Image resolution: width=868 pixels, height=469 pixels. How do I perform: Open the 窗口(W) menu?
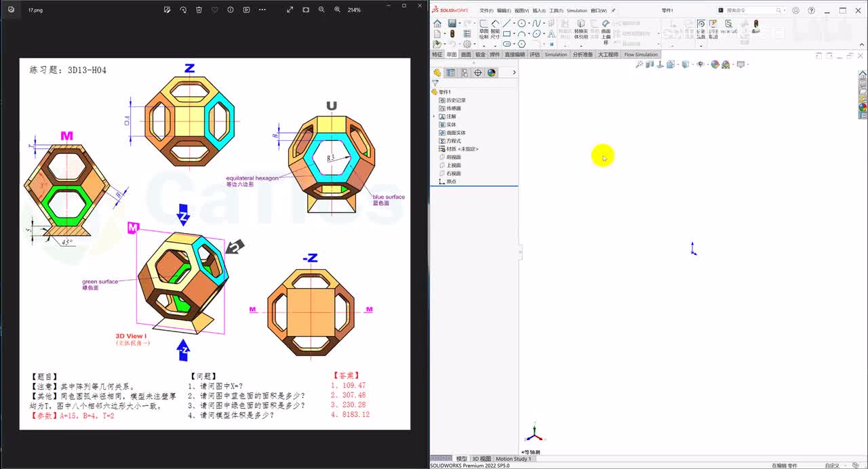point(599,11)
